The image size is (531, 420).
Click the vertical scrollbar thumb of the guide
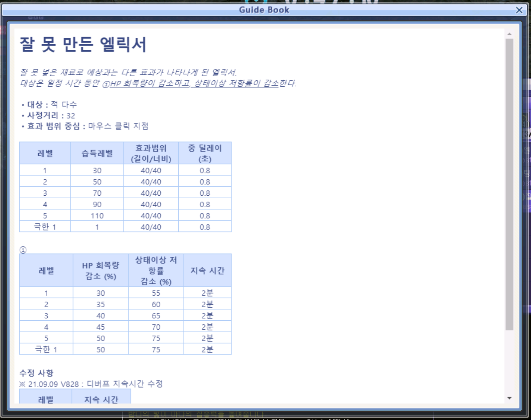tap(509, 184)
